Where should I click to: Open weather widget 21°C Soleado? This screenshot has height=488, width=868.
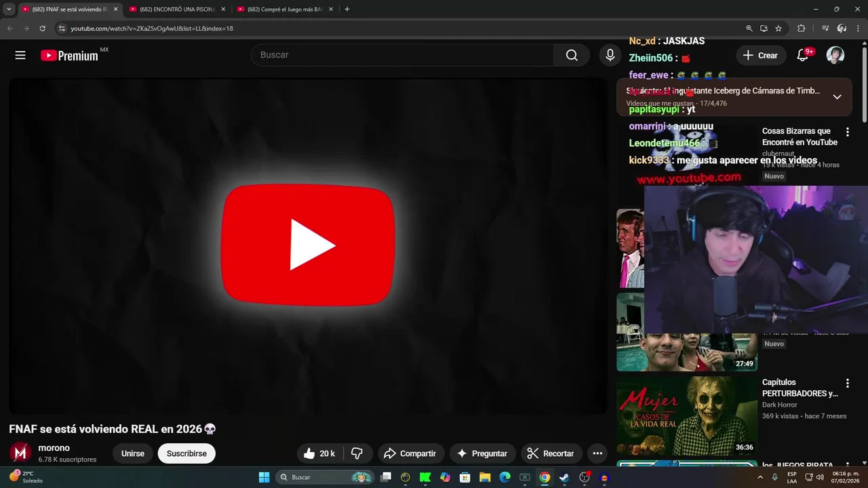[x=27, y=477]
